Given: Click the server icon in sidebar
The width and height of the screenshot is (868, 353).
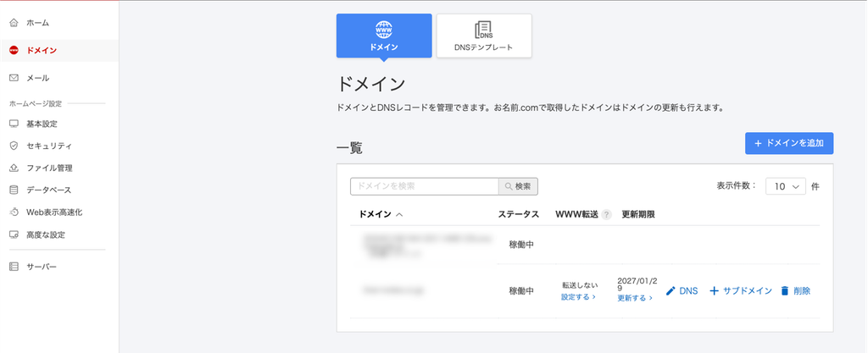Looking at the screenshot, I should click(x=14, y=267).
